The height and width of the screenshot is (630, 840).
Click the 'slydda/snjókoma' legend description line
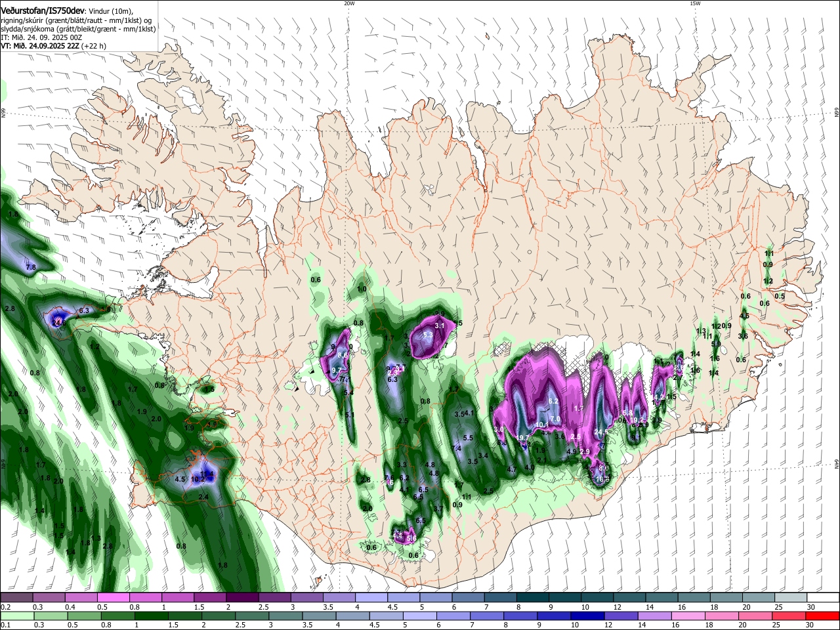pyautogui.click(x=78, y=29)
